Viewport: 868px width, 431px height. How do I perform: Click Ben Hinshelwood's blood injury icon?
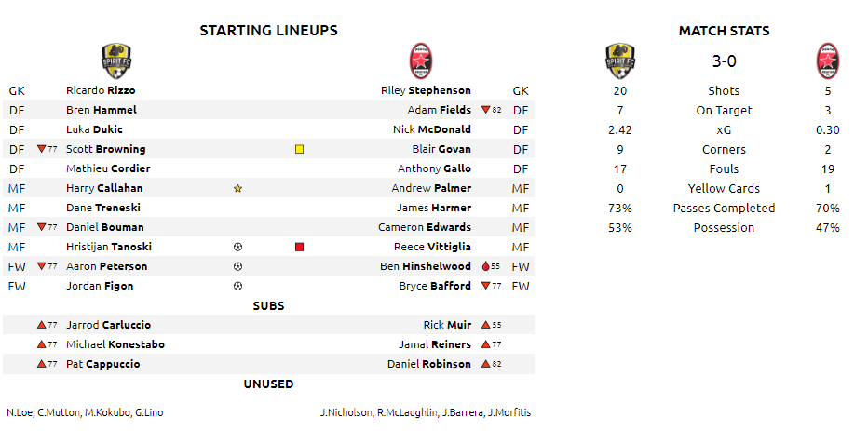pos(486,266)
